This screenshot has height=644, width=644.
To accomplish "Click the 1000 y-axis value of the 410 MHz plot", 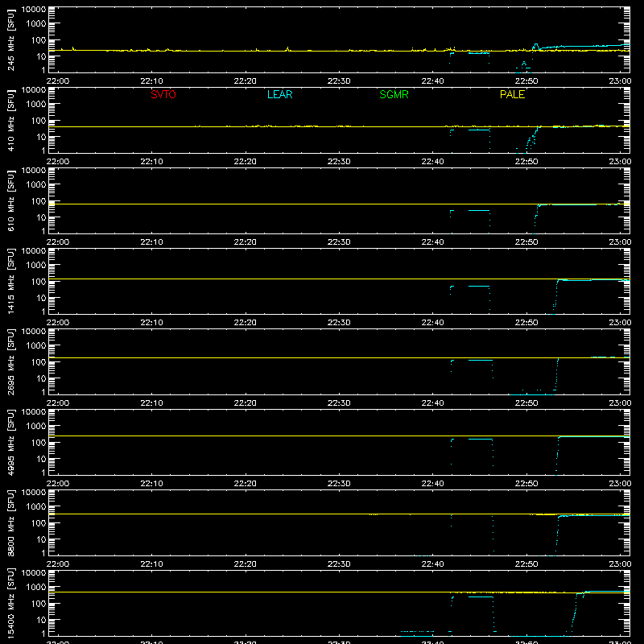I will 36,104.
